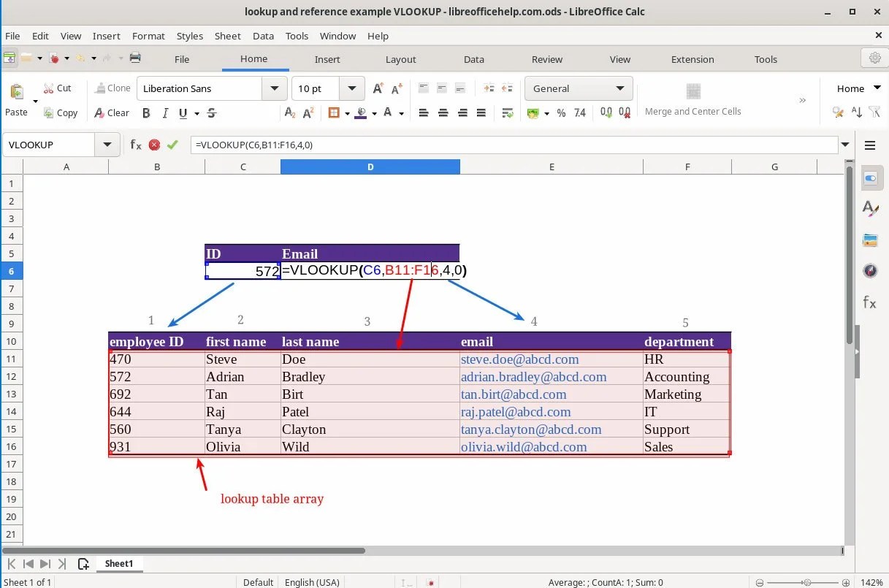Screen dimensions: 889x588
Task: Click the Print icon in the quick toolbar
Action: click(135, 58)
